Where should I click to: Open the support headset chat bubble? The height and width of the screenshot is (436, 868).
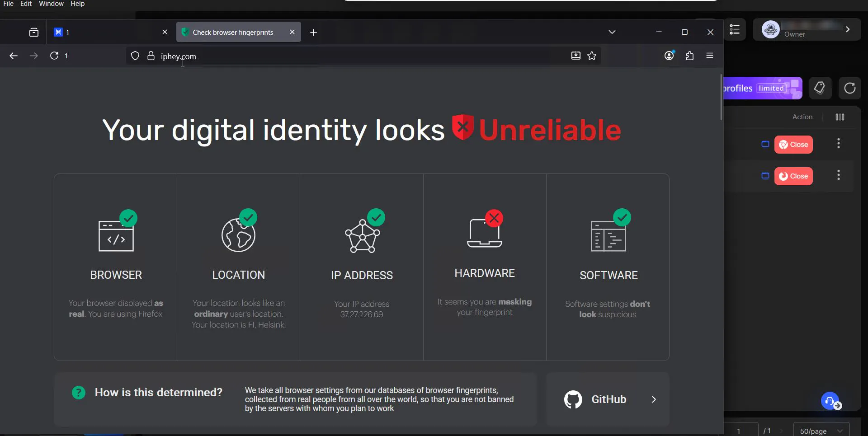830,401
